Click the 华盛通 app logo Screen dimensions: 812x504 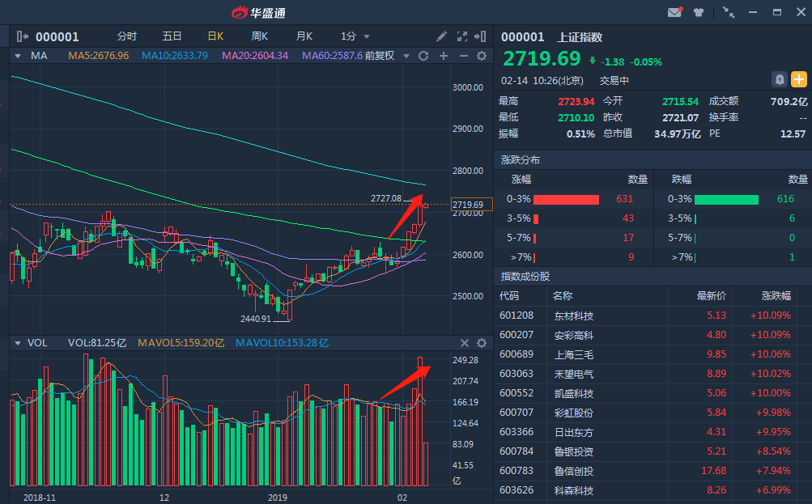click(x=258, y=12)
